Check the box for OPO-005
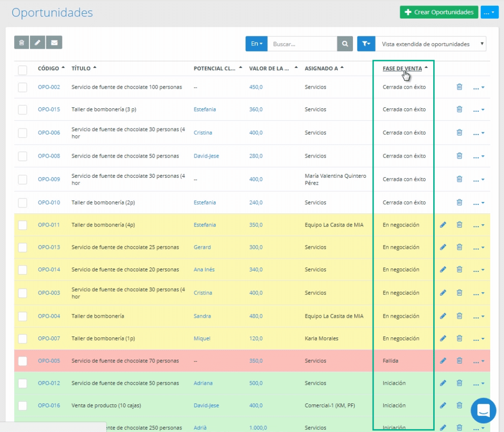 coord(23,361)
